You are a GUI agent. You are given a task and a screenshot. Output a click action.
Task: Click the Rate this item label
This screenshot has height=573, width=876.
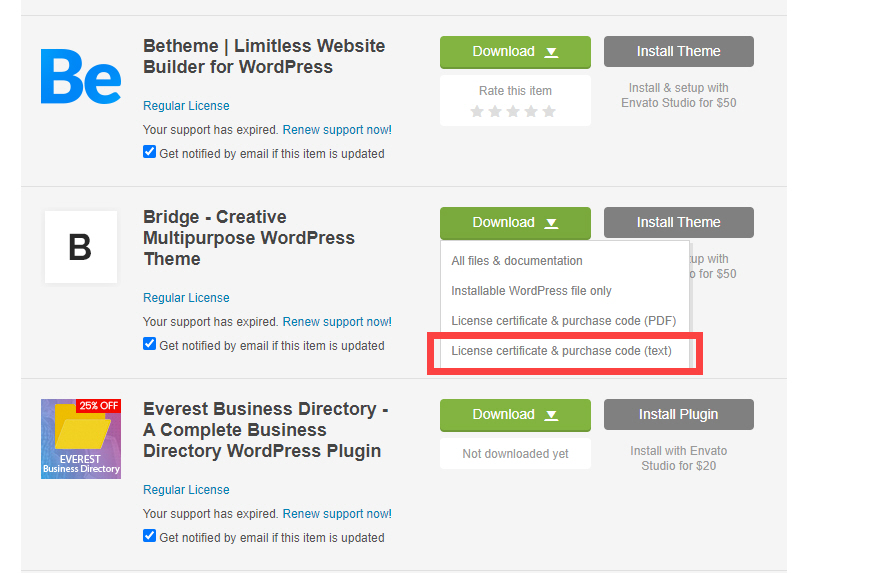515,91
